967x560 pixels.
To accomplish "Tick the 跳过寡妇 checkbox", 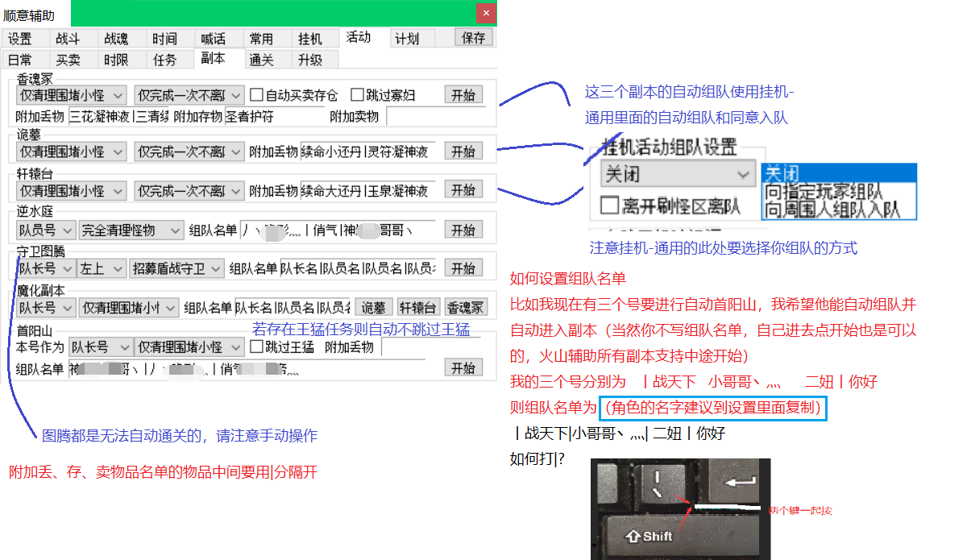I will [x=384, y=95].
